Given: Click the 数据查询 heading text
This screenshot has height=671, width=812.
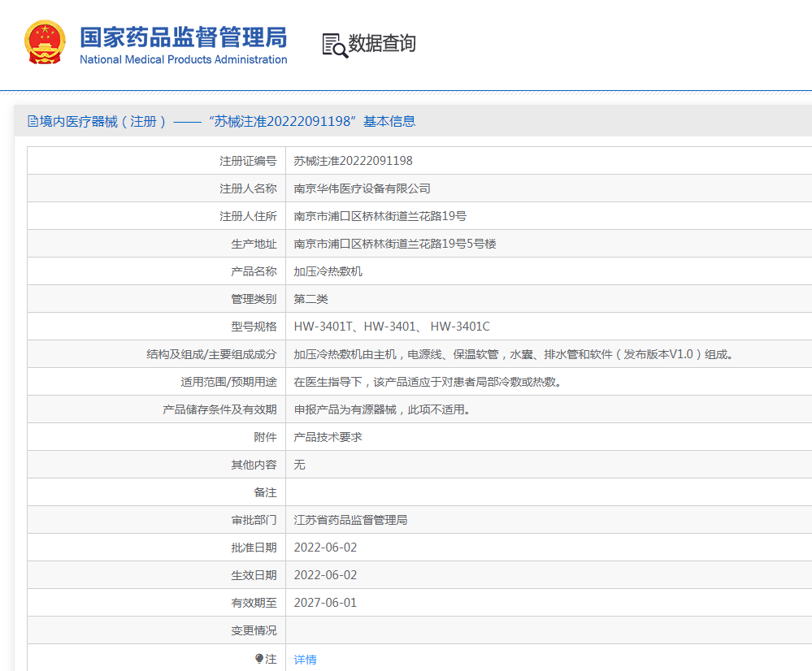Looking at the screenshot, I should click(382, 44).
